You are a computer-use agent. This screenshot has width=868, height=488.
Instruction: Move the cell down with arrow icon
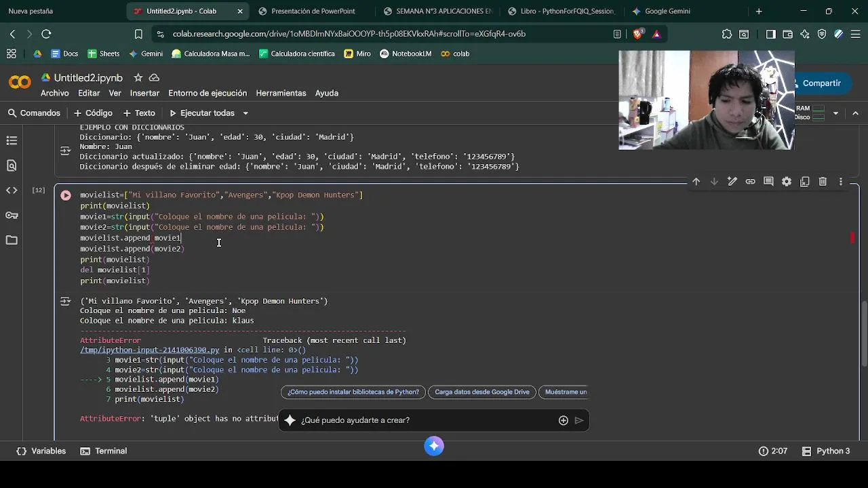[714, 182]
